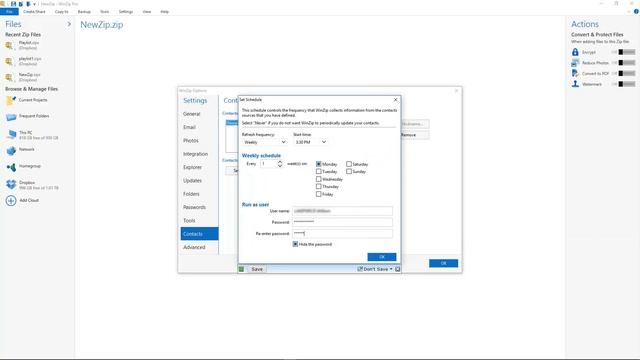The height and width of the screenshot is (360, 640).
Task: Click the WinZip app icon in title bar
Action: (x=2, y=4)
